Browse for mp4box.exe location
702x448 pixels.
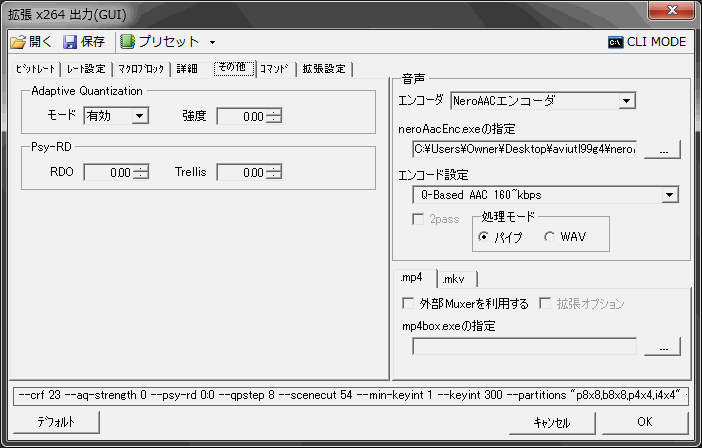[663, 347]
